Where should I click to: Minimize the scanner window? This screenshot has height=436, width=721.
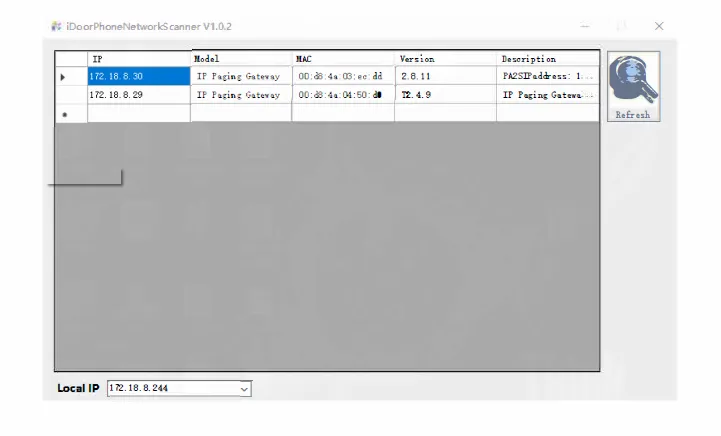[585, 26]
